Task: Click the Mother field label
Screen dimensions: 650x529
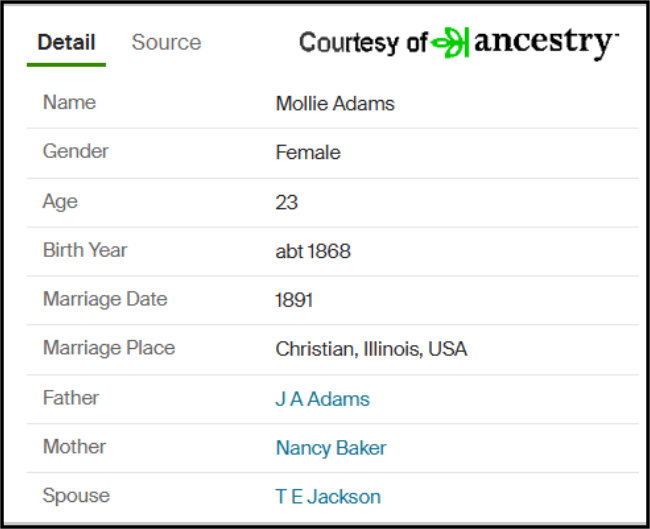Action: click(x=74, y=447)
